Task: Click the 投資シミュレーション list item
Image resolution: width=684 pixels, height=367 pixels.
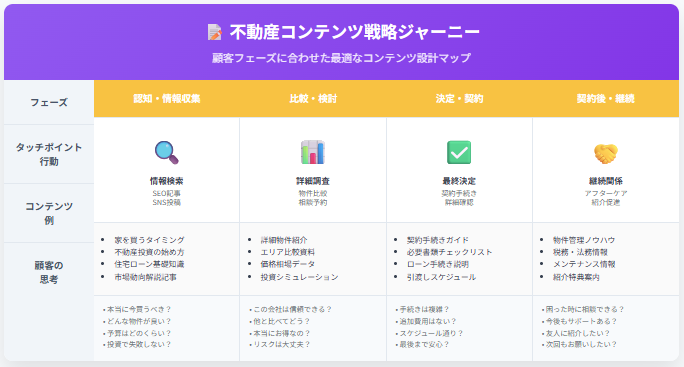Action: [x=299, y=277]
